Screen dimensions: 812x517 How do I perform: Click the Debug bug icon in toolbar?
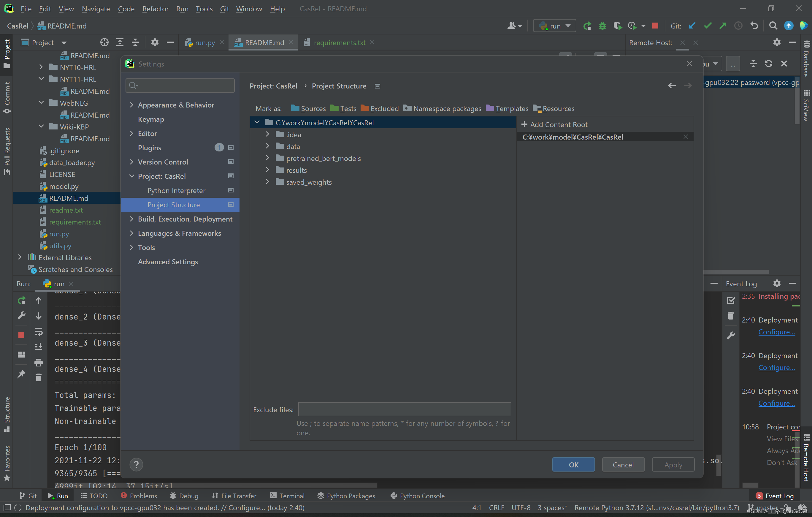[602, 26]
